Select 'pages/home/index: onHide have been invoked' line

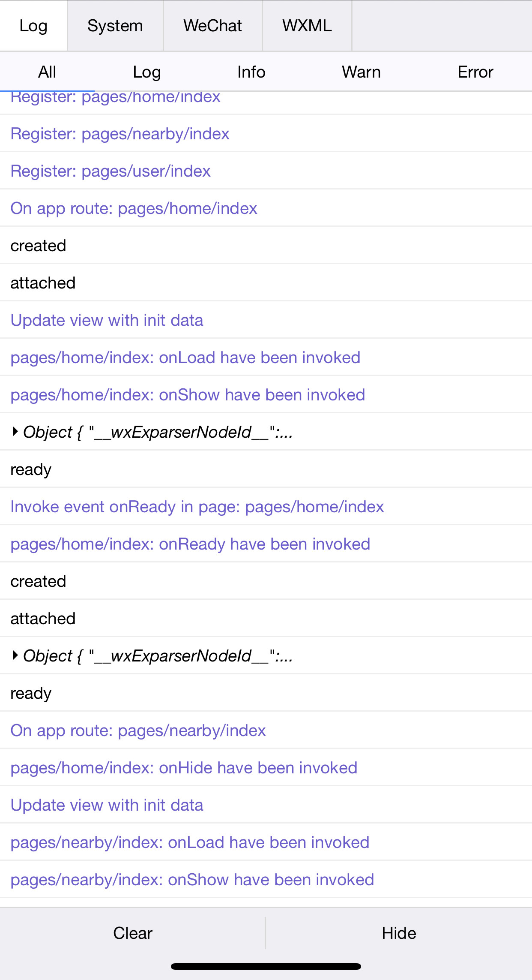[x=266, y=767]
